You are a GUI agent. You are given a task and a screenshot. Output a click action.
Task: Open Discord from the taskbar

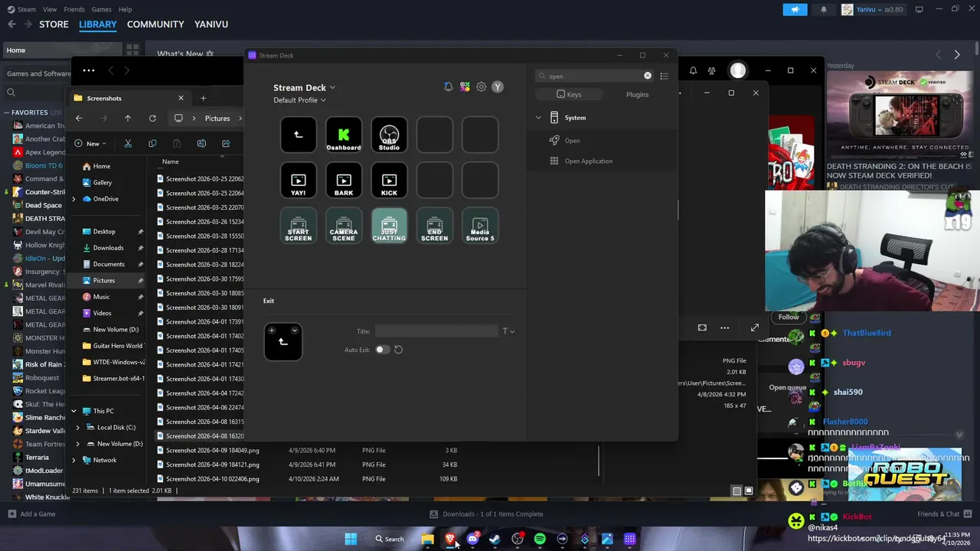pos(472,539)
